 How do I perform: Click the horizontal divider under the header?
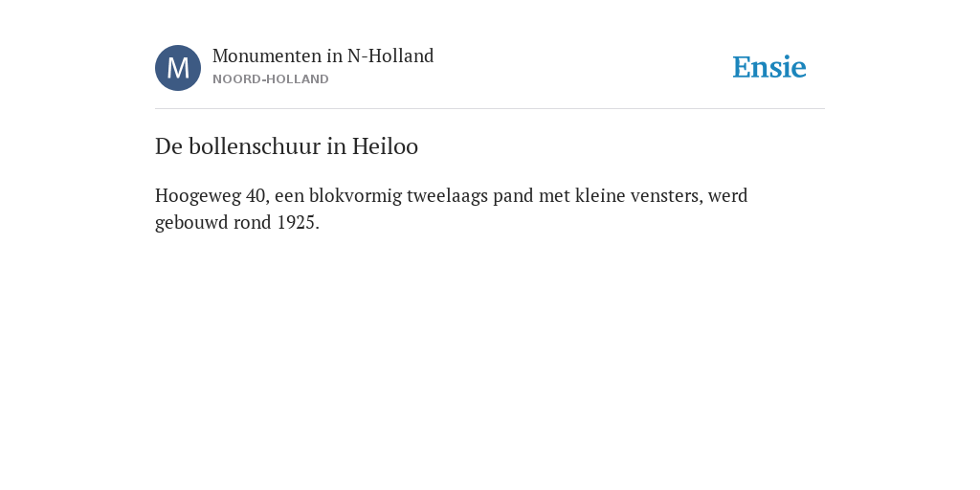click(490, 109)
